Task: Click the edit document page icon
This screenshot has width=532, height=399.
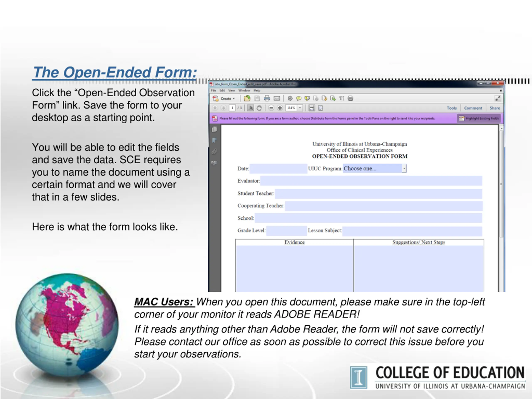Action: (316, 98)
